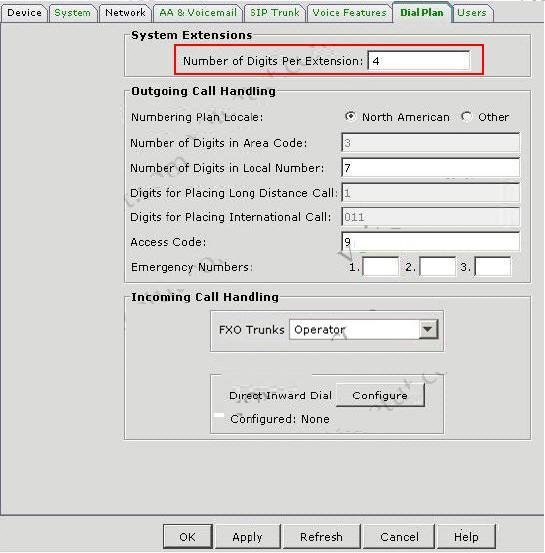Focus the Number of Digits Per Extension field
The width and height of the screenshot is (545, 553).
(x=419, y=61)
